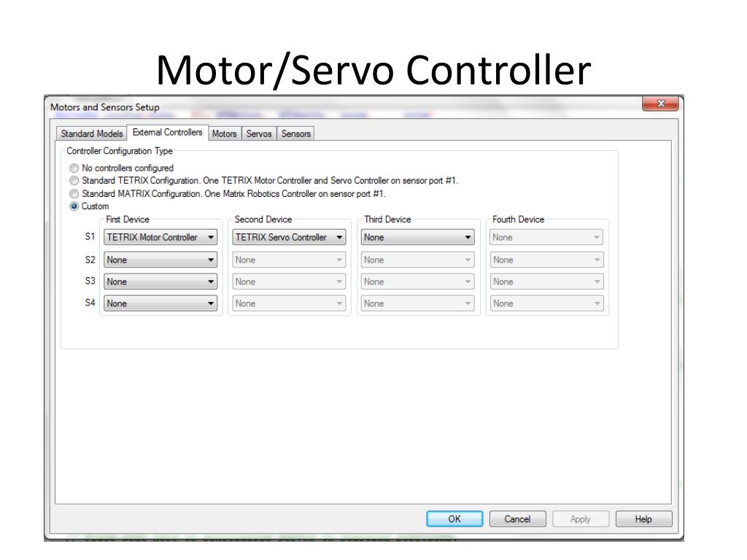747x560 pixels.
Task: Click the S2 Second Device dropdown
Action: pos(289,260)
